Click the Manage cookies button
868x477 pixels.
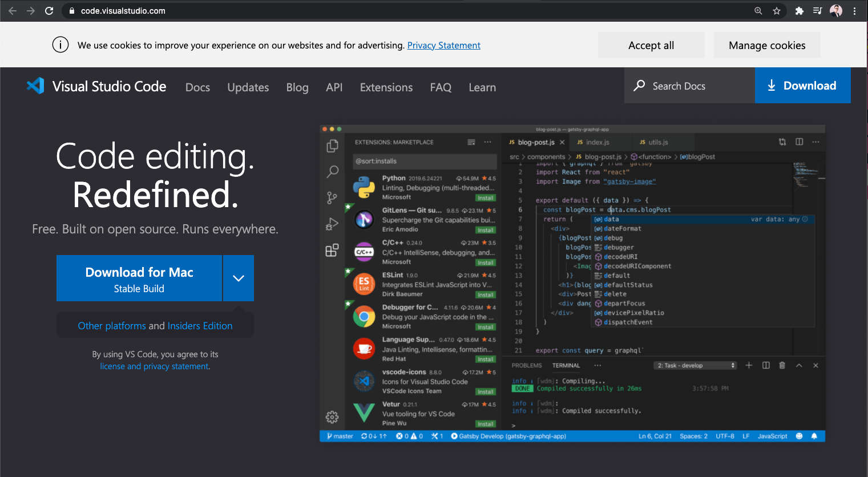767,45
